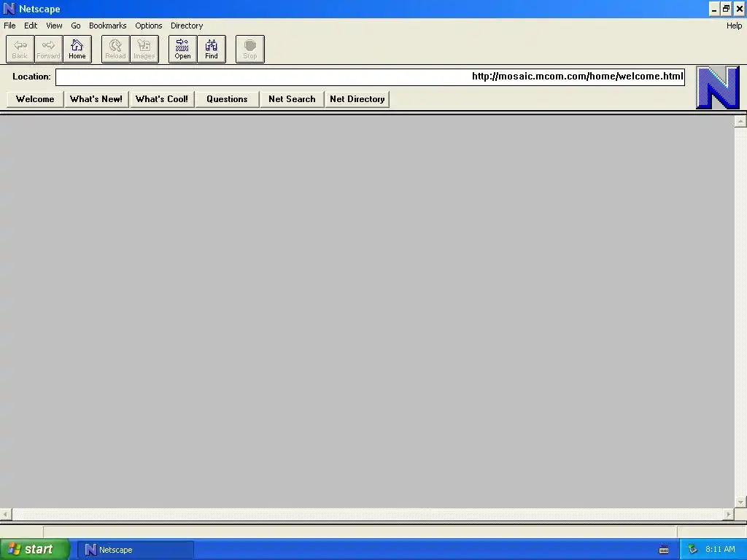Screen dimensions: 747x560
Task: Click the Stop toolbar icon
Action: (250, 49)
